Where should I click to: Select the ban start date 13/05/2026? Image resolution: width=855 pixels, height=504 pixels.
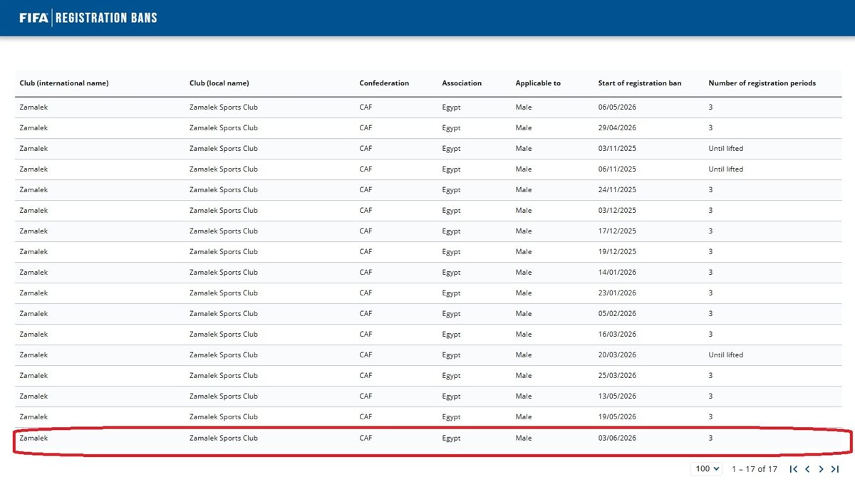tap(617, 397)
